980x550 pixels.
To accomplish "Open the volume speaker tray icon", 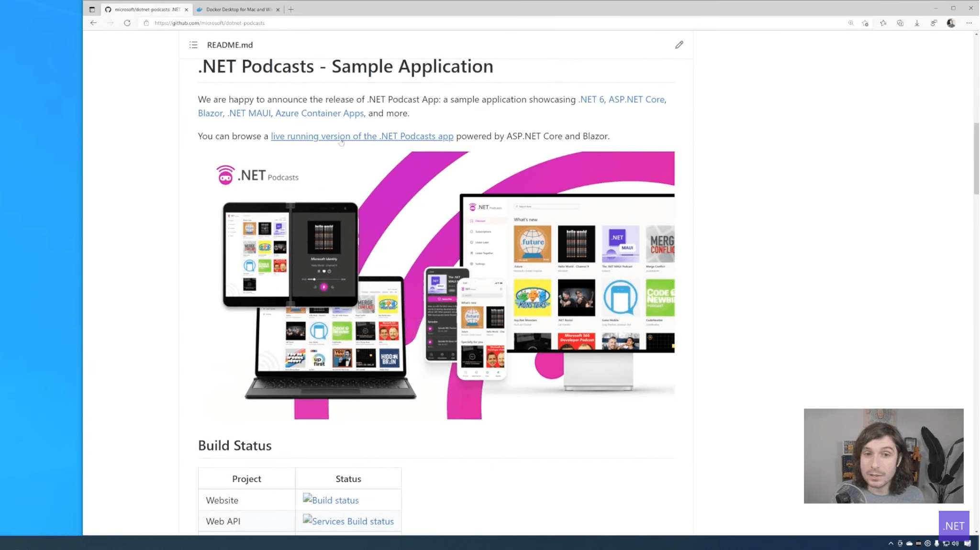I will coord(955,543).
